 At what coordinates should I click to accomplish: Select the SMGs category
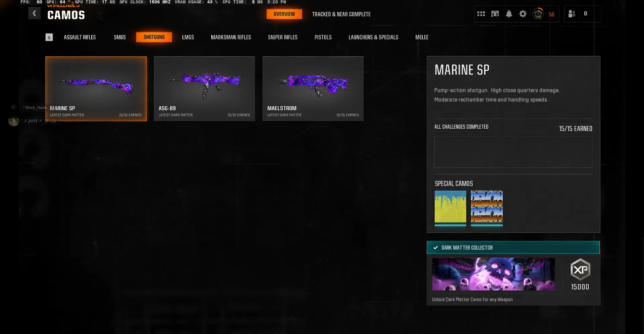[x=120, y=37]
